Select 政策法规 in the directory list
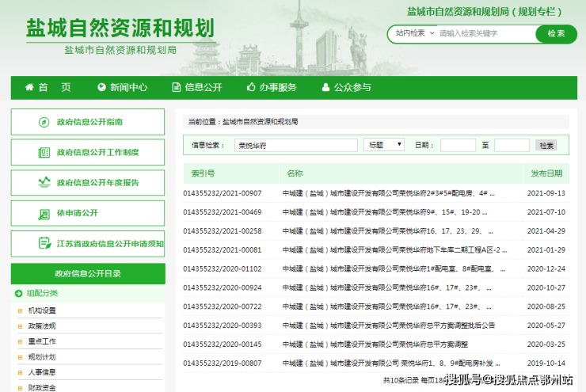 pyautogui.click(x=42, y=325)
